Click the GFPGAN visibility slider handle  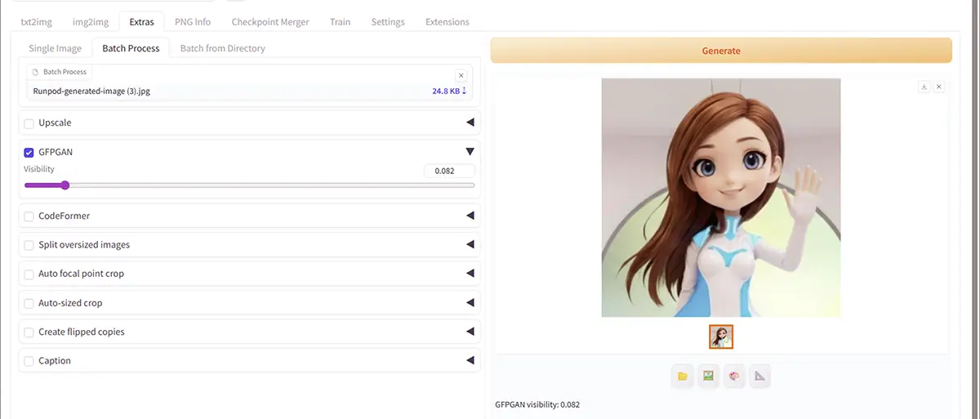(x=65, y=185)
